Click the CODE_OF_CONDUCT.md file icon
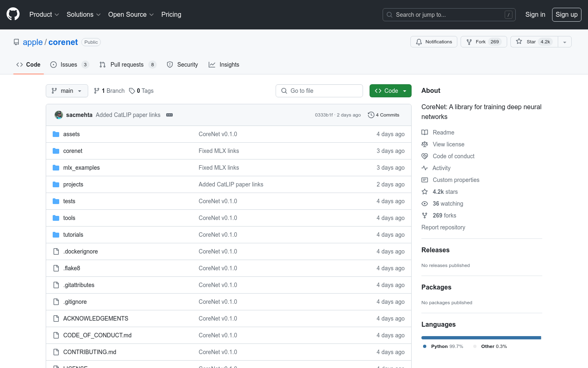Screen dimensions: 588x368 tap(56, 335)
